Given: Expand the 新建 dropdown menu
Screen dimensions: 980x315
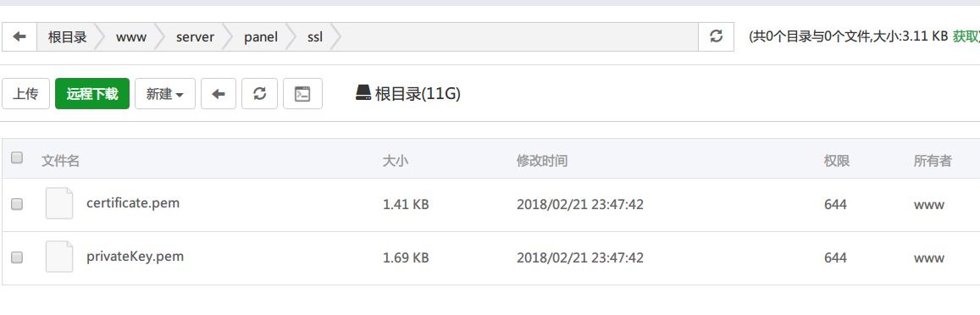Looking at the screenshot, I should 165,94.
